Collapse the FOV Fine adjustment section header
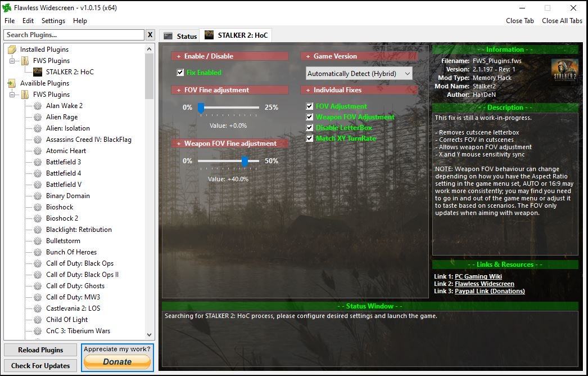Screen dimensions: 588x376 [x=230, y=89]
